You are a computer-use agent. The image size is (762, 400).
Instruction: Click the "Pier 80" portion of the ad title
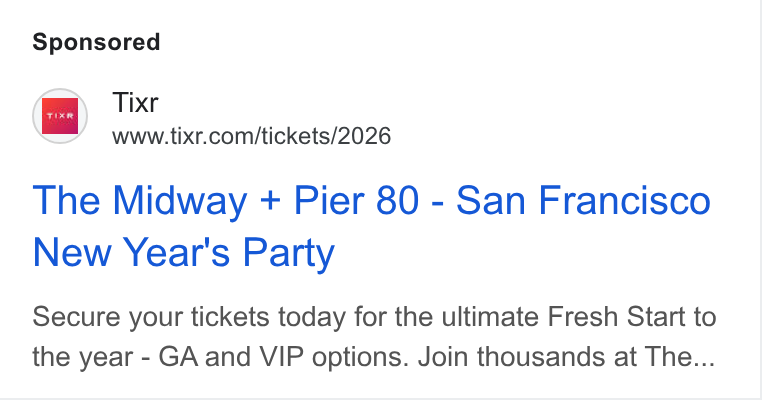pos(356,200)
